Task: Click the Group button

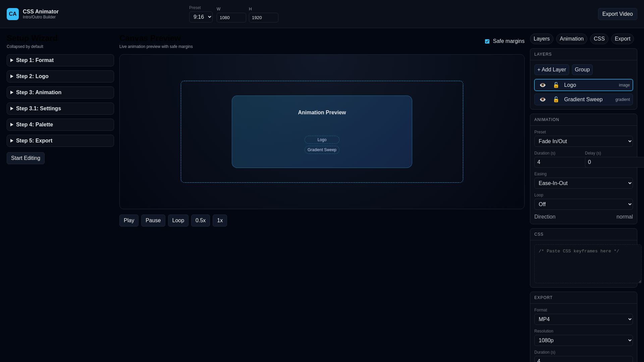Action: (582, 70)
